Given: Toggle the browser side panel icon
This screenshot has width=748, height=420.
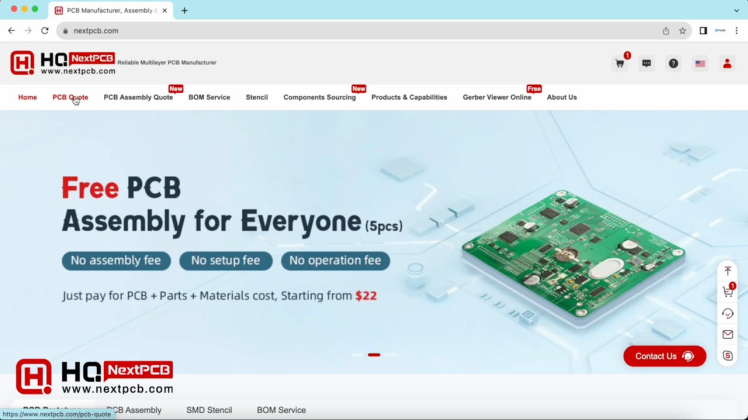Looking at the screenshot, I should (x=703, y=31).
